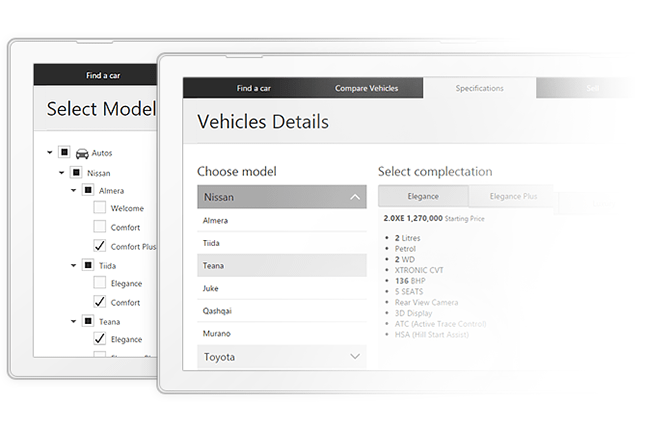Click the Tiida tree label
Screen dimensions: 645x435
[107, 266]
